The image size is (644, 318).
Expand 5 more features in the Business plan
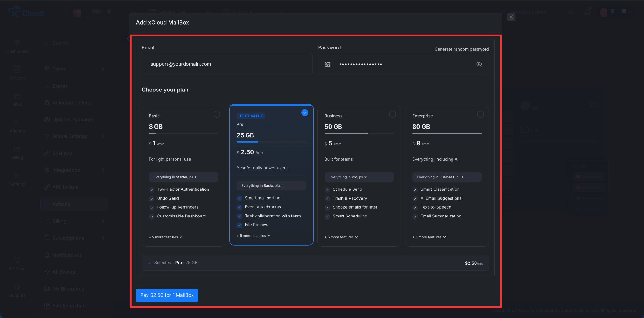coord(341,237)
